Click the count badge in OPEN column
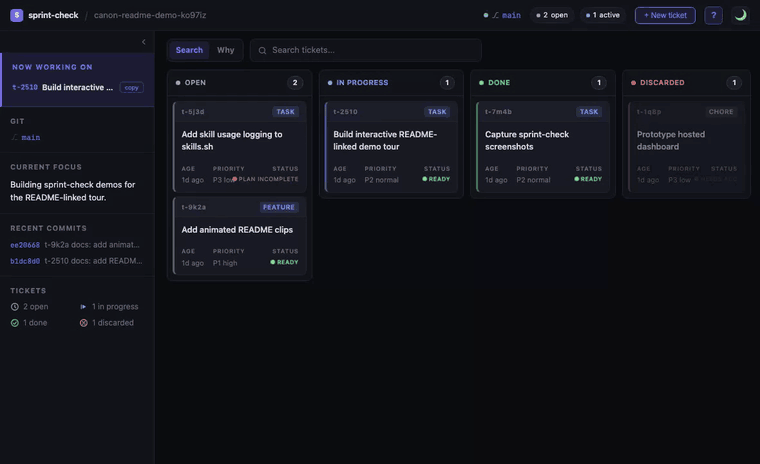 point(295,83)
